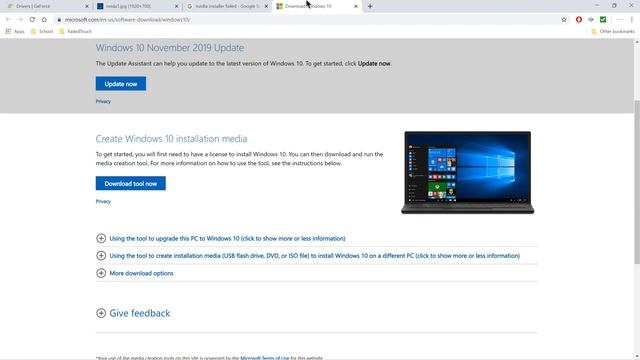Go forward to the next page

click(x=20, y=19)
